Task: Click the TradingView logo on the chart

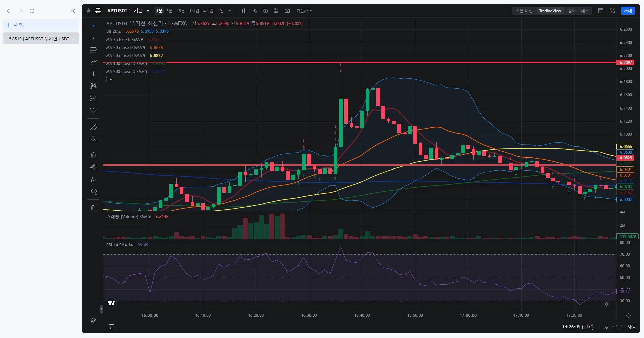Action: pos(111,303)
